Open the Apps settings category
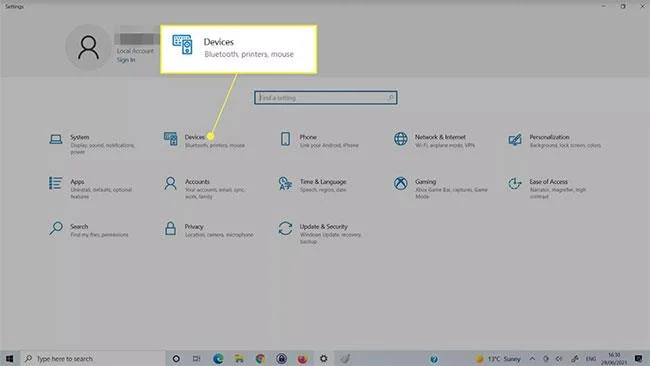Image resolution: width=650 pixels, height=366 pixels. [90, 188]
